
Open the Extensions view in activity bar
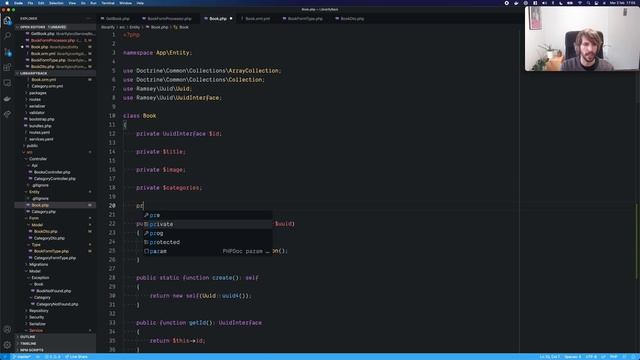pyautogui.click(x=7, y=67)
